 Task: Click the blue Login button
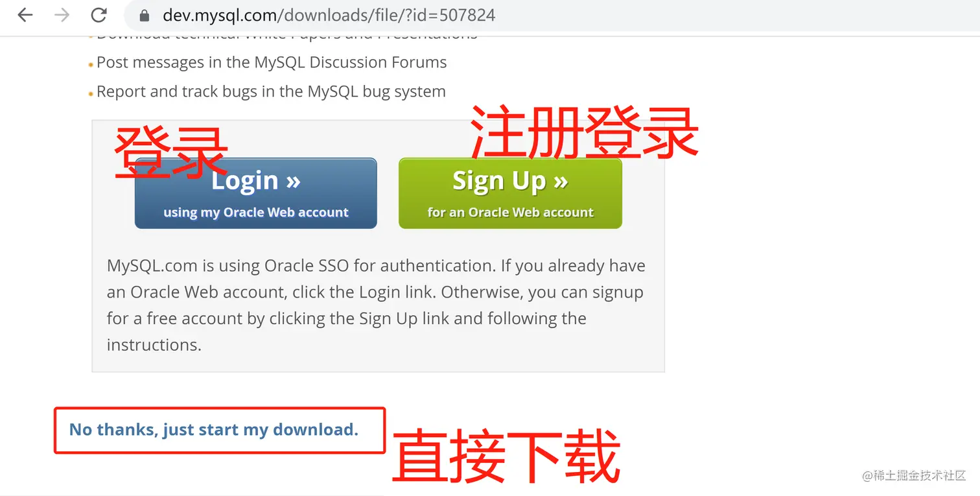click(255, 193)
